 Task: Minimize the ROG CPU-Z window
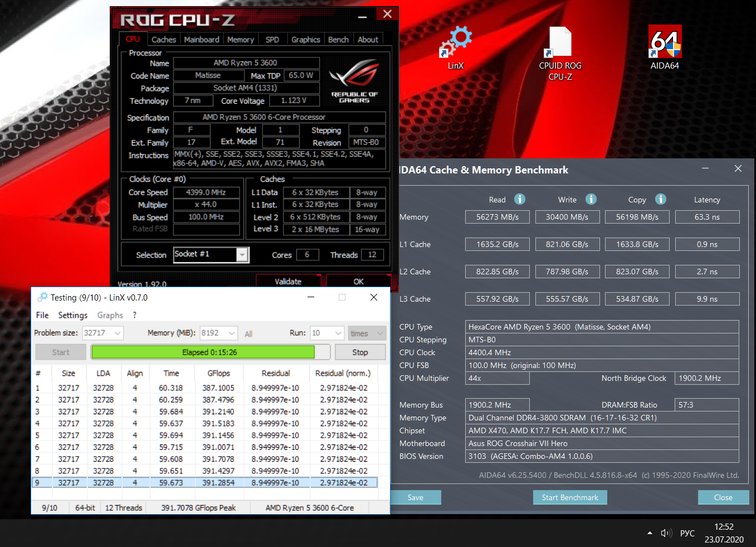pyautogui.click(x=363, y=16)
